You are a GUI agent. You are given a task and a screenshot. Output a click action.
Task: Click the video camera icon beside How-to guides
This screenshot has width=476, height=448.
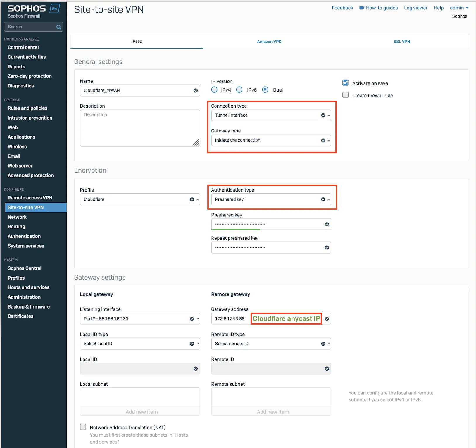pyautogui.click(x=362, y=8)
